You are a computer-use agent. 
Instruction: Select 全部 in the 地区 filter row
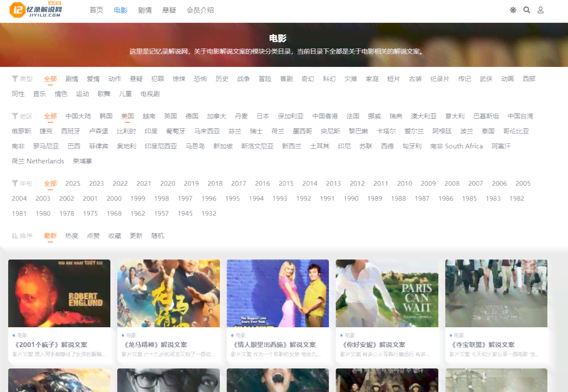tap(50, 116)
